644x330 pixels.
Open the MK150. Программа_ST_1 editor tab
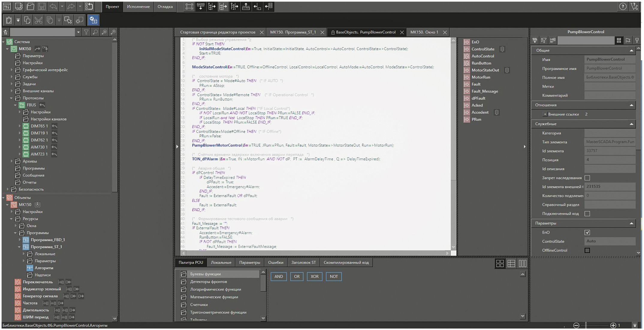coord(293,32)
